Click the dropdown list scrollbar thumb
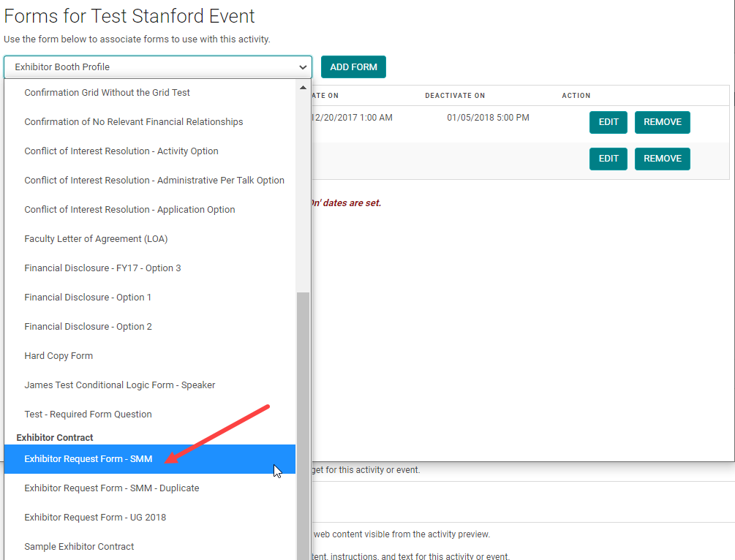 (303, 424)
